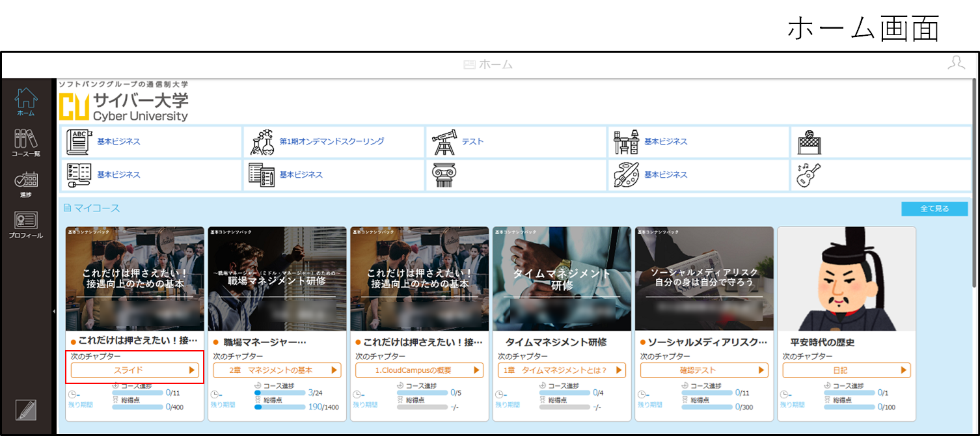980x438 pixels.
Task: Click the マイコース section heading
Action: pyautogui.click(x=92, y=208)
